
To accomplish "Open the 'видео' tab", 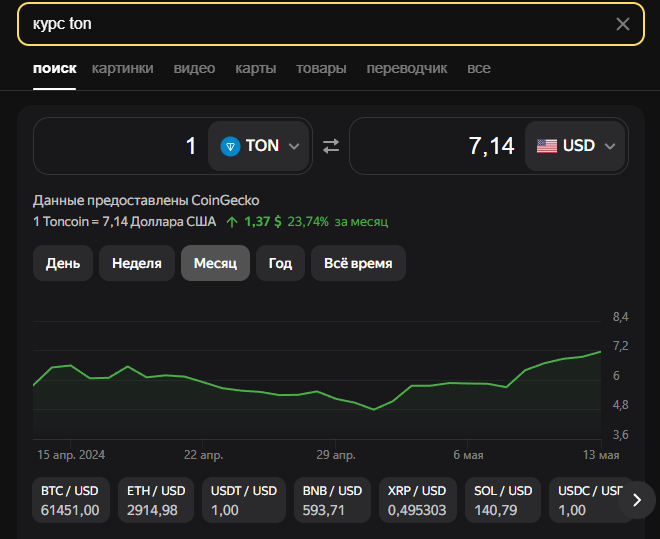I will click(194, 68).
